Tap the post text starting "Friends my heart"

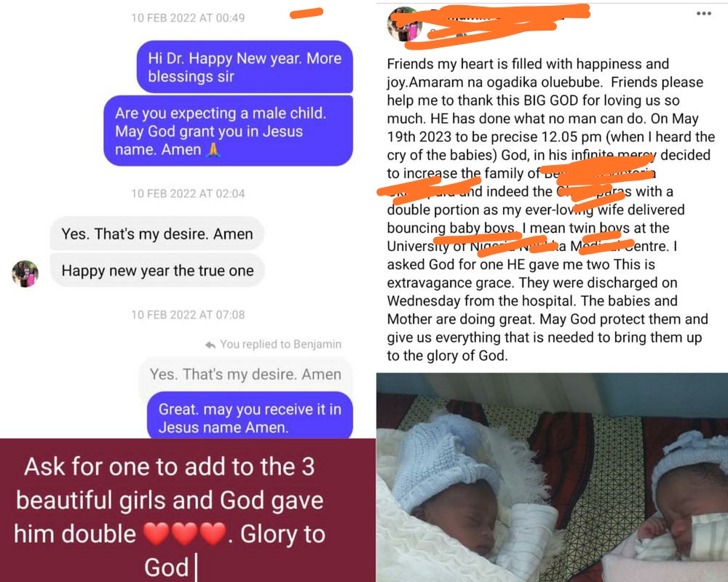coord(548,210)
